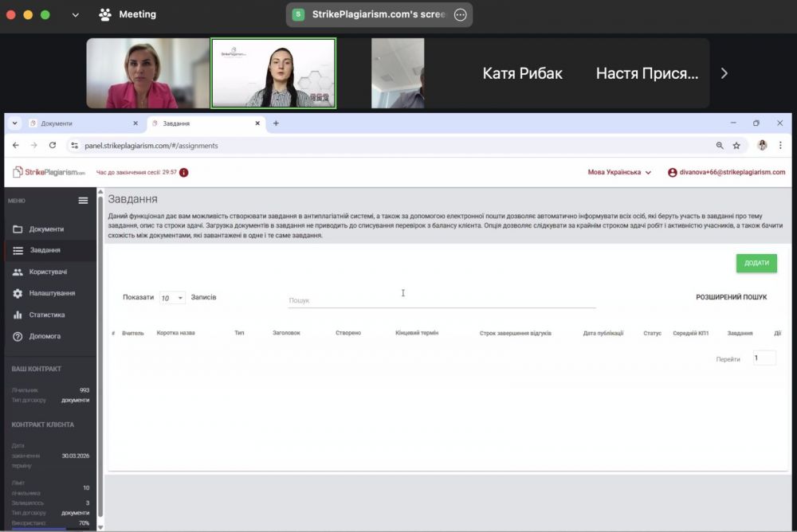This screenshot has width=797, height=532.
Task: Sort by the Статус column header
Action: click(x=652, y=334)
